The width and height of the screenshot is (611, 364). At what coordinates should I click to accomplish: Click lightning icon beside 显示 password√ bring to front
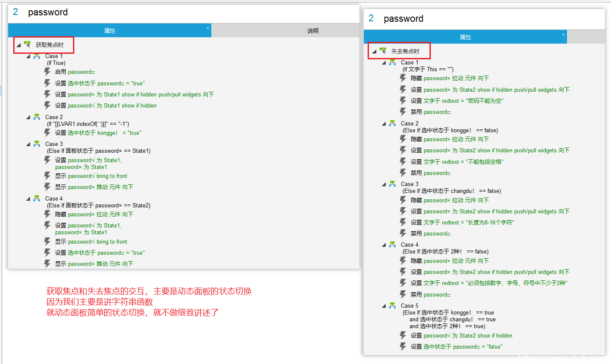coord(47,176)
